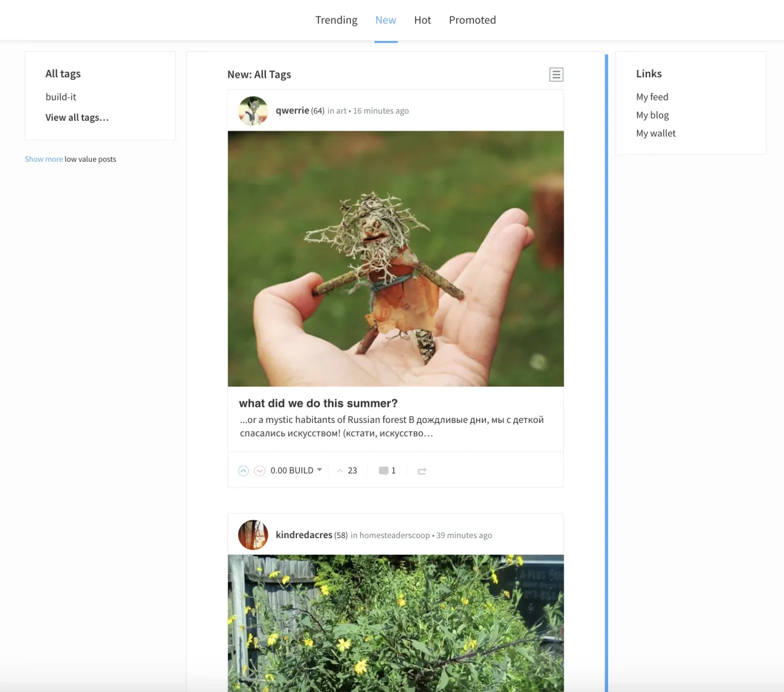The image size is (784, 692).
Task: Open comments on the qwerrie post
Action: point(387,471)
